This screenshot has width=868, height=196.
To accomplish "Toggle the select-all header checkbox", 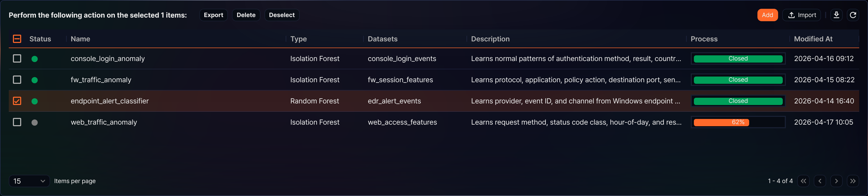I will tap(17, 39).
